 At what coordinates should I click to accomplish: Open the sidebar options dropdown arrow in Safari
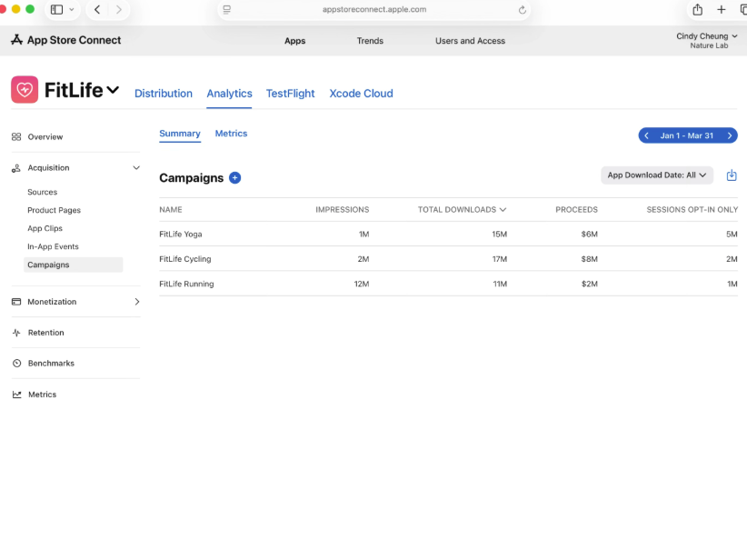tap(72, 9)
